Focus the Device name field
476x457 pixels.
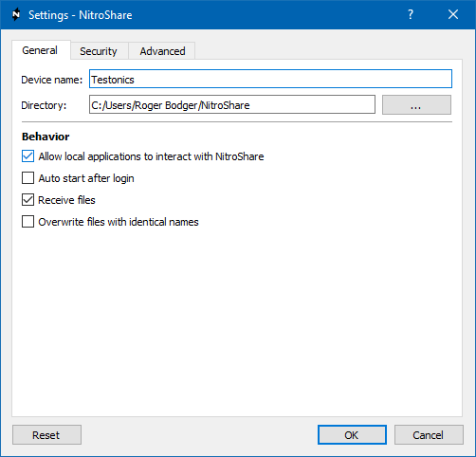(270, 79)
